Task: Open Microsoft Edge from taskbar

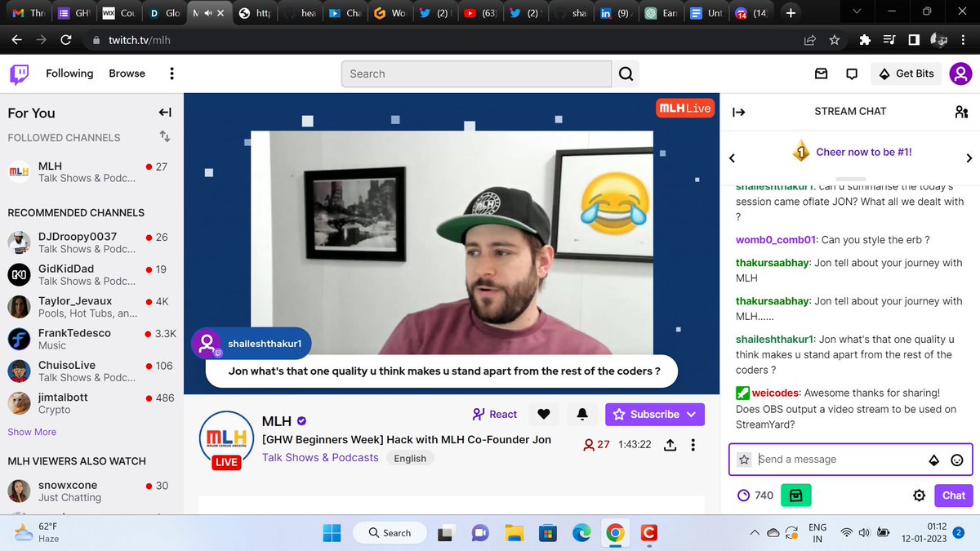Action: tap(582, 533)
